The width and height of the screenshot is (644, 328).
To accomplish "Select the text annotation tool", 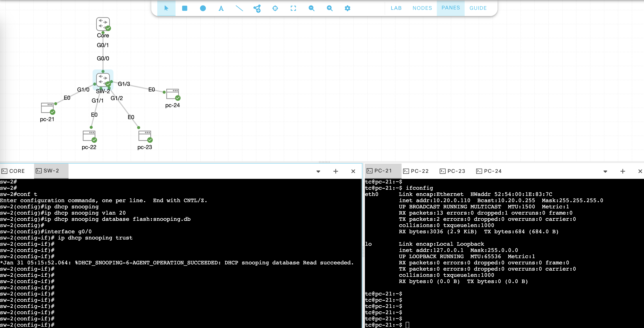I will [221, 8].
